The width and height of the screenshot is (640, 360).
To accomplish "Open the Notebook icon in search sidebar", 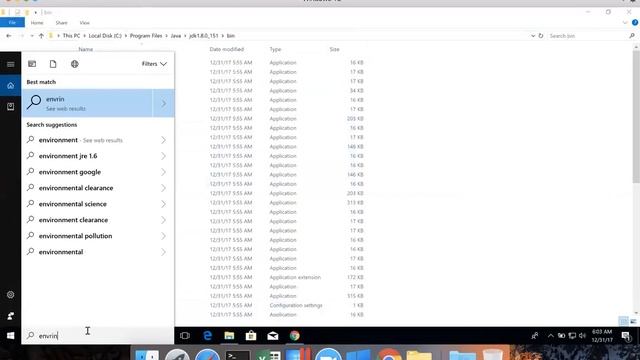I will pos(11,107).
